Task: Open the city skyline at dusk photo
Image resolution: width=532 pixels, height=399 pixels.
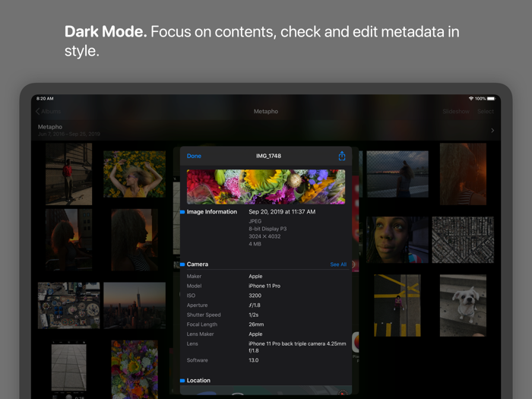Action: click(x=135, y=306)
